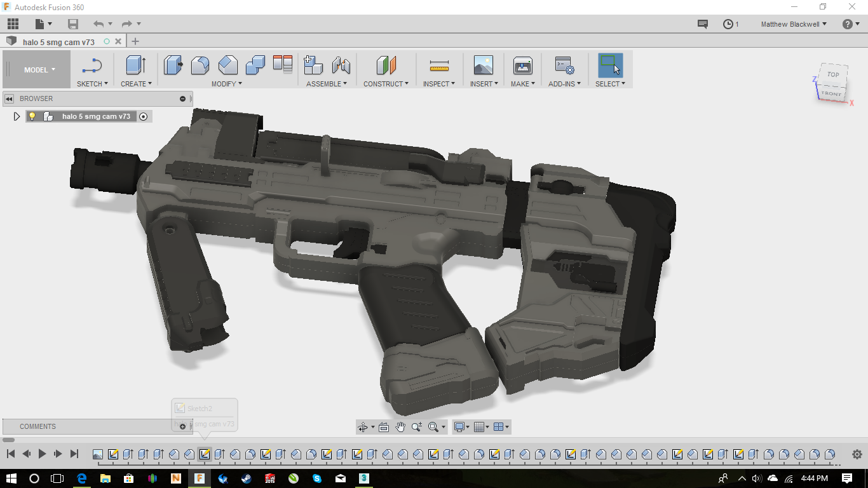868x488 pixels.
Task: Choose the Fillet tool icon
Action: (200, 65)
